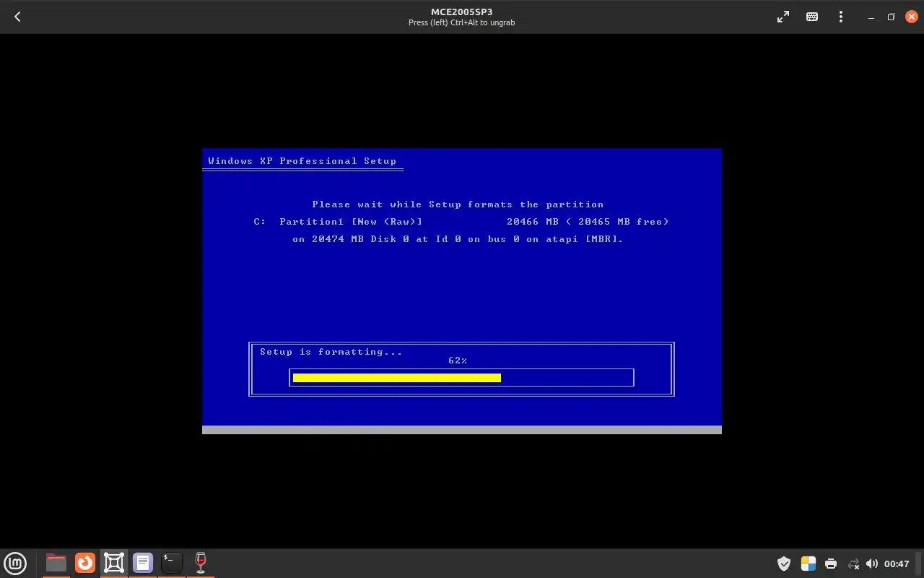Restore the MCE2005SP3 window size
The height and width of the screenshot is (578, 924).
(892, 17)
